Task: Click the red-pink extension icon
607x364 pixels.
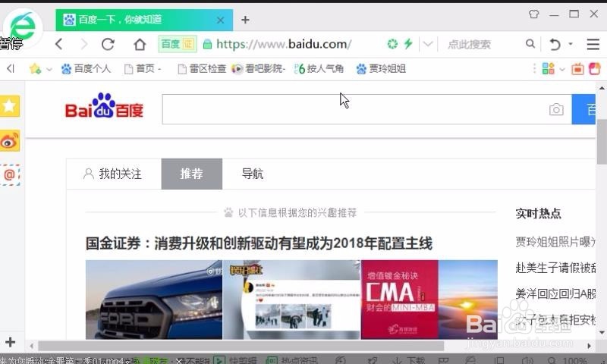Action: tap(594, 69)
